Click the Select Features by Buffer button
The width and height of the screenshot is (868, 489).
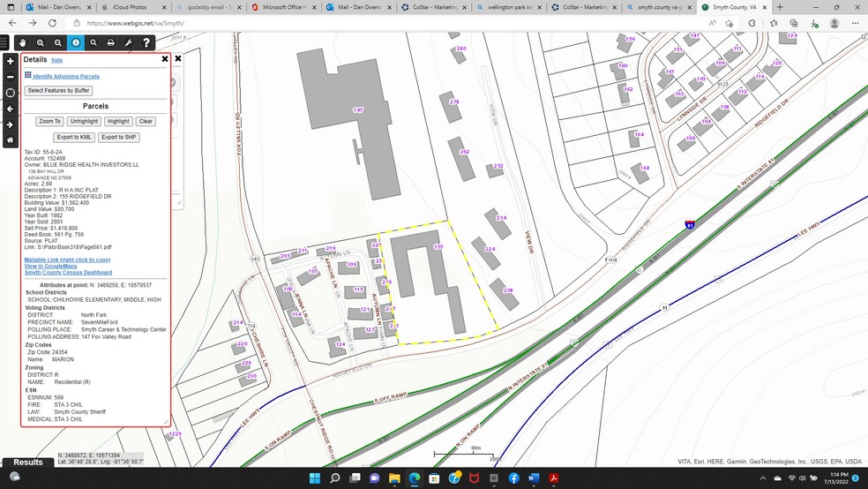tap(59, 90)
